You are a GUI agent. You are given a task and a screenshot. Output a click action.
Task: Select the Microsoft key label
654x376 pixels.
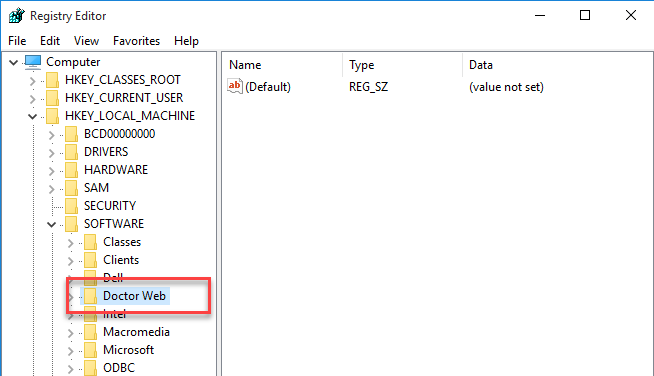coord(128,350)
